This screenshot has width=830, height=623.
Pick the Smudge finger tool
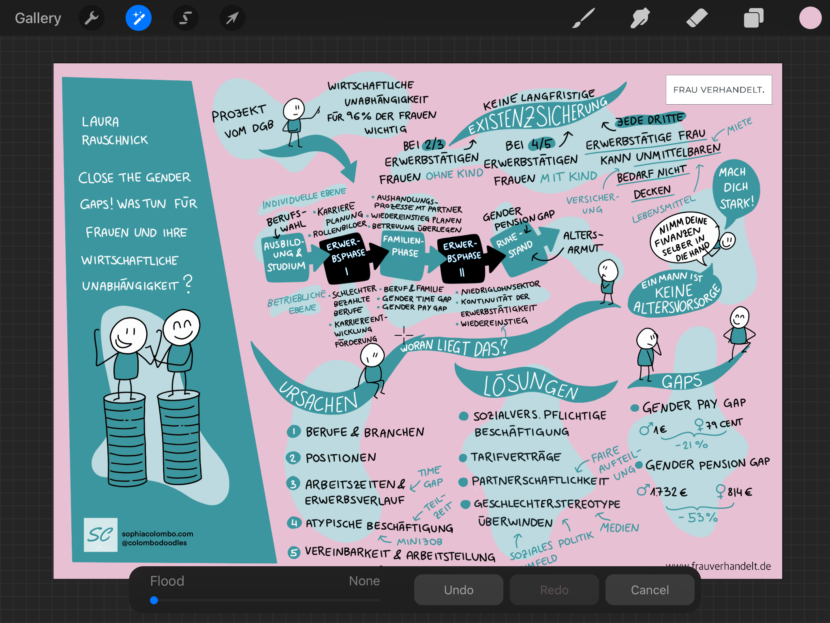[x=640, y=18]
